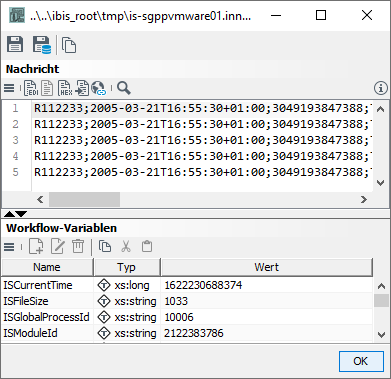Click xs:string type cell of ISGlobalProcessId

pyautogui.click(x=127, y=317)
